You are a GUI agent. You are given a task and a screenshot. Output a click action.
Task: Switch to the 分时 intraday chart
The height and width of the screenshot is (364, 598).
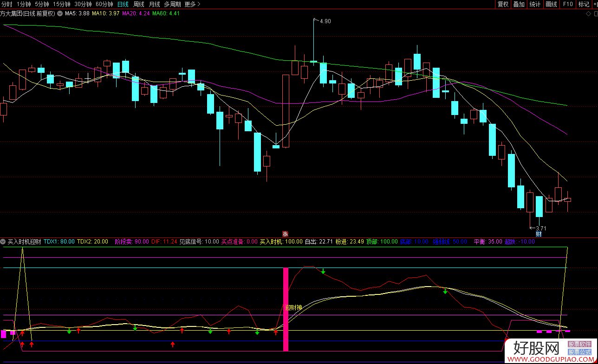point(7,4)
